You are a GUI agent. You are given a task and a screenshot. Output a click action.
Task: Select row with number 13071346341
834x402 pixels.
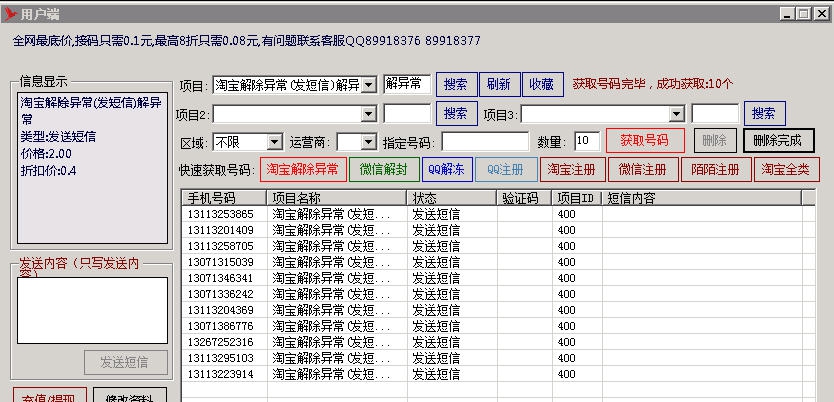(x=498, y=278)
